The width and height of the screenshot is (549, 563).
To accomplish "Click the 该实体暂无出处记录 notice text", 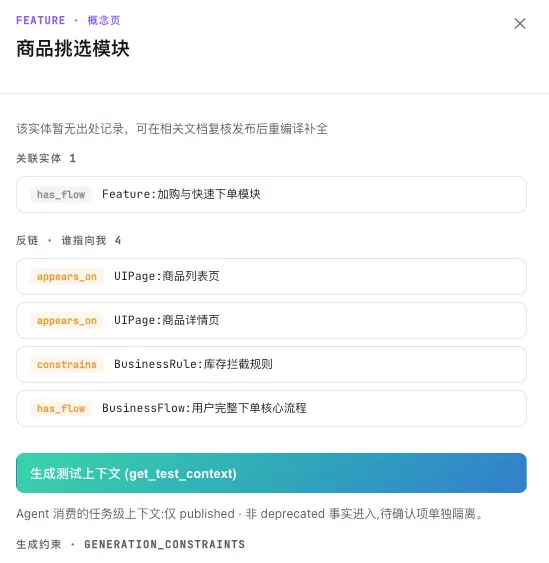I will click(x=172, y=129).
